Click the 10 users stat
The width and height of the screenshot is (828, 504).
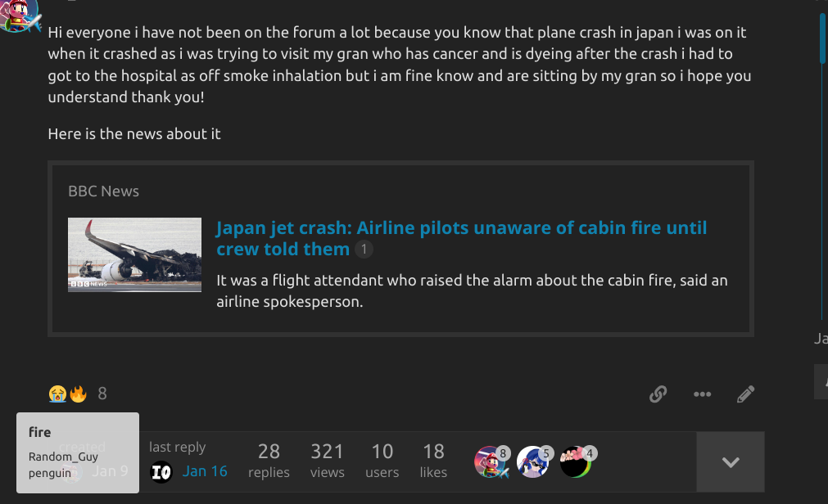coord(382,461)
